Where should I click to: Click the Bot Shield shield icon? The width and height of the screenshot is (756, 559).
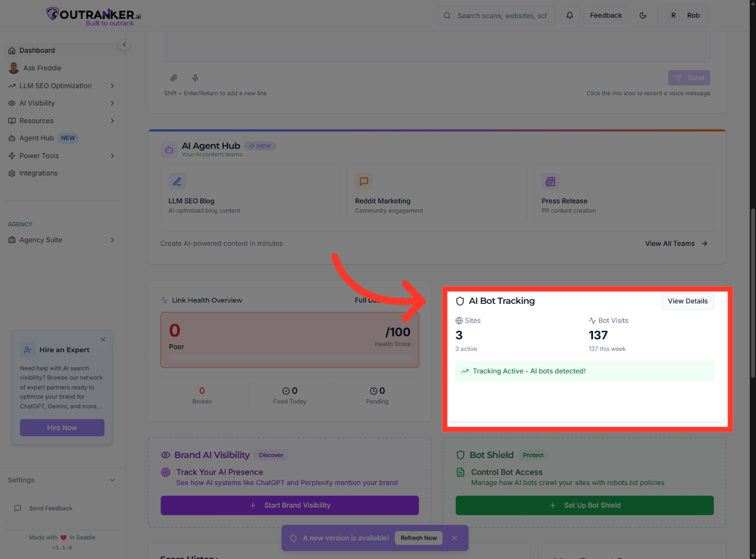pyautogui.click(x=461, y=455)
